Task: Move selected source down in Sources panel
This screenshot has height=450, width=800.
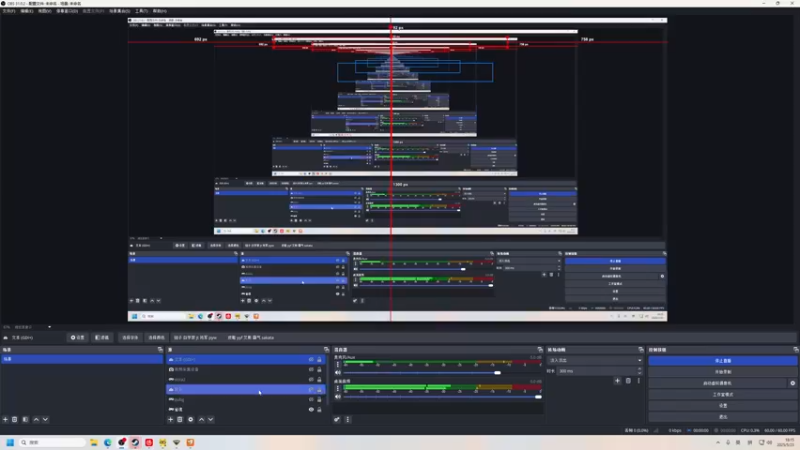Action: tap(211, 419)
